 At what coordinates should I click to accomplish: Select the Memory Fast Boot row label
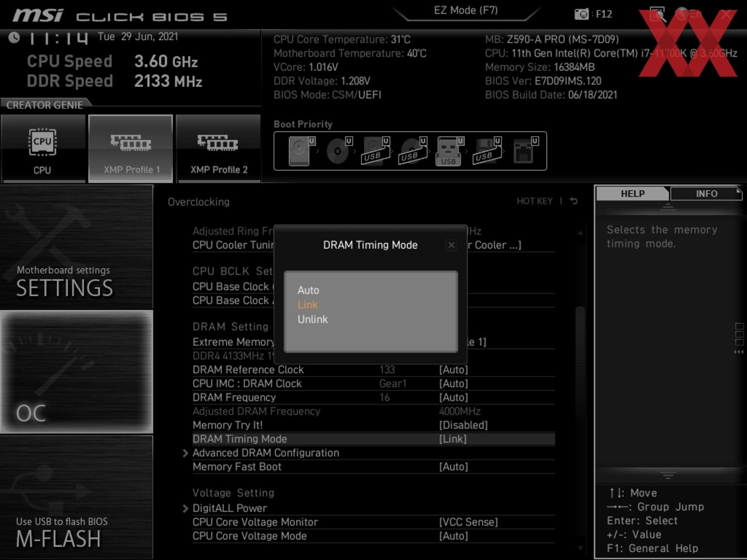click(237, 467)
